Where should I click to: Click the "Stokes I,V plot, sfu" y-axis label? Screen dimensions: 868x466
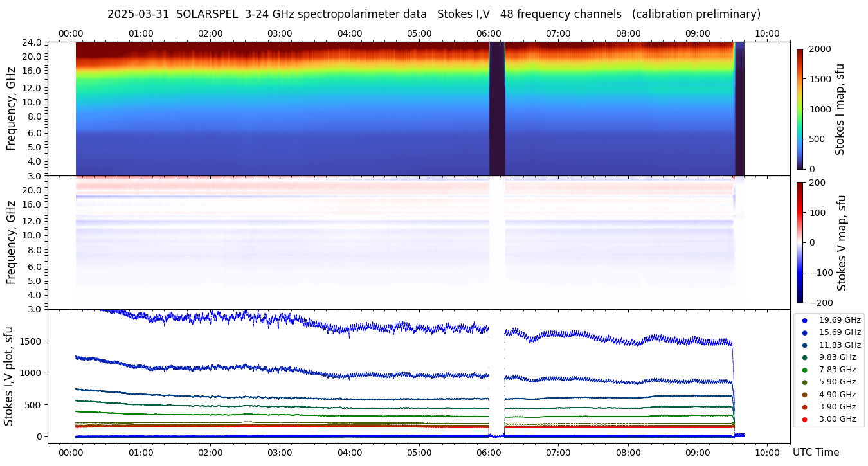click(9, 376)
